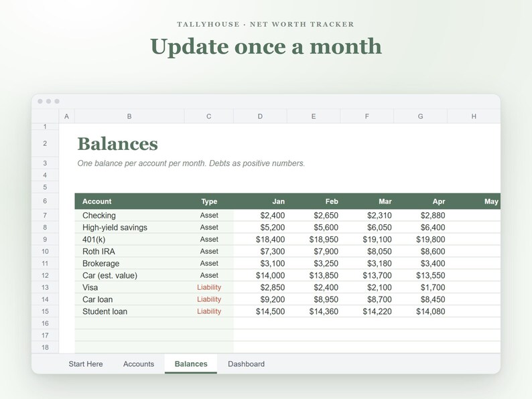The image size is (532, 399).
Task: Click the Type header cell
Action: point(209,202)
